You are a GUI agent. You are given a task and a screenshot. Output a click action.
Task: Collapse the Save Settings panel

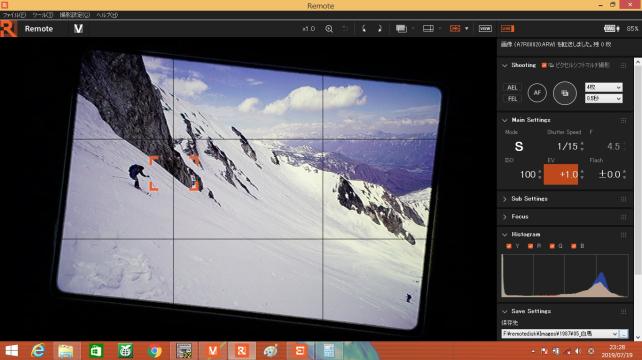pyautogui.click(x=504, y=312)
